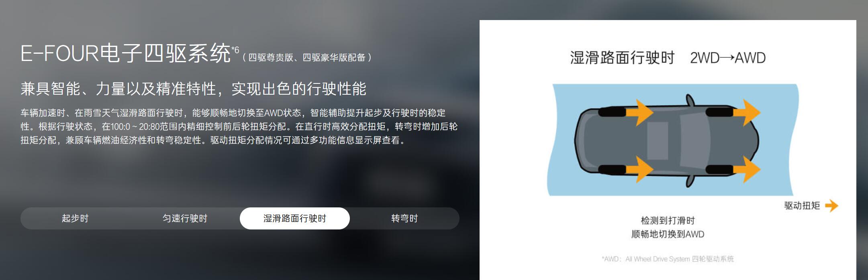Click the 驱动扭矩 legend label

pos(802,206)
